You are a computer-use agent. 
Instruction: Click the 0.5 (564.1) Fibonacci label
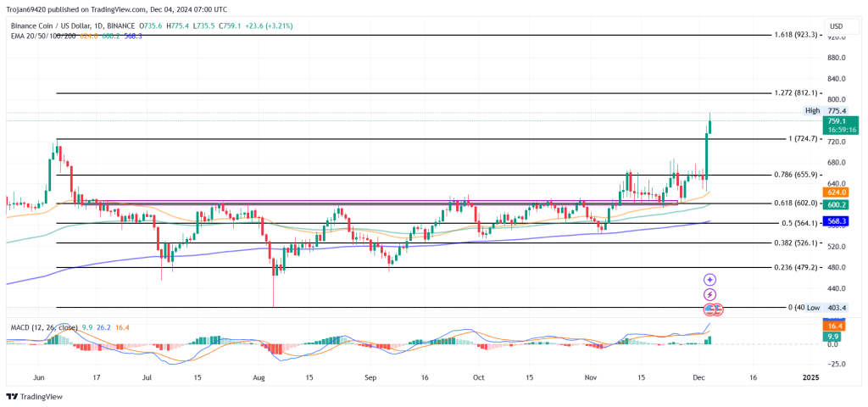[x=800, y=223]
